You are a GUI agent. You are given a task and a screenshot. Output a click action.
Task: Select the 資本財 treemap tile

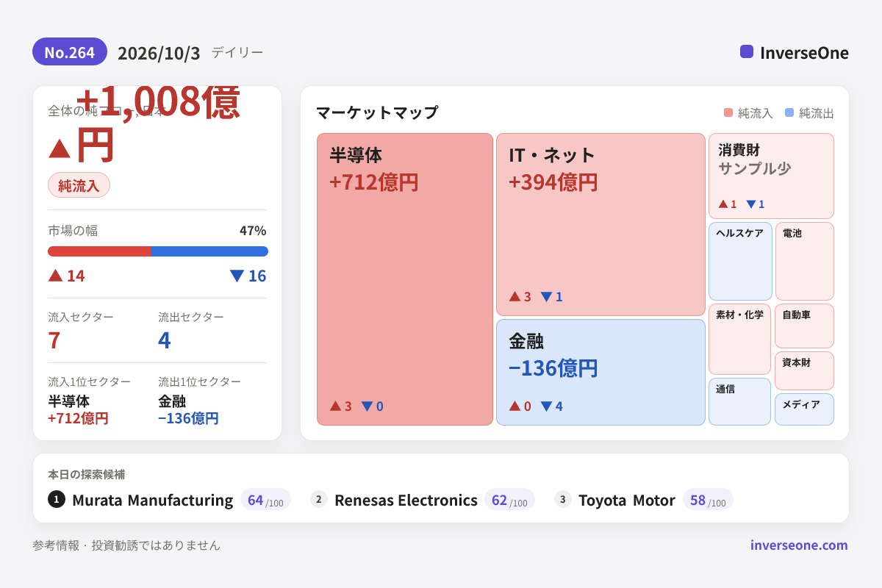pos(804,370)
